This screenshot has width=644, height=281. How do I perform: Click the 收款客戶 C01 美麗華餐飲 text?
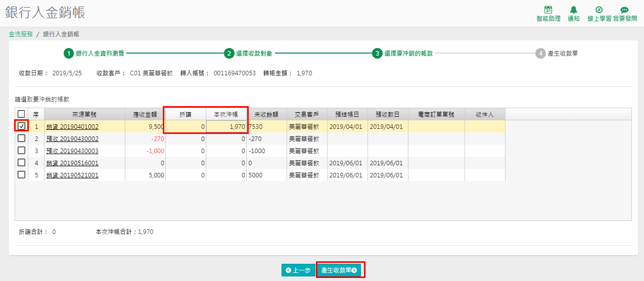click(134, 73)
